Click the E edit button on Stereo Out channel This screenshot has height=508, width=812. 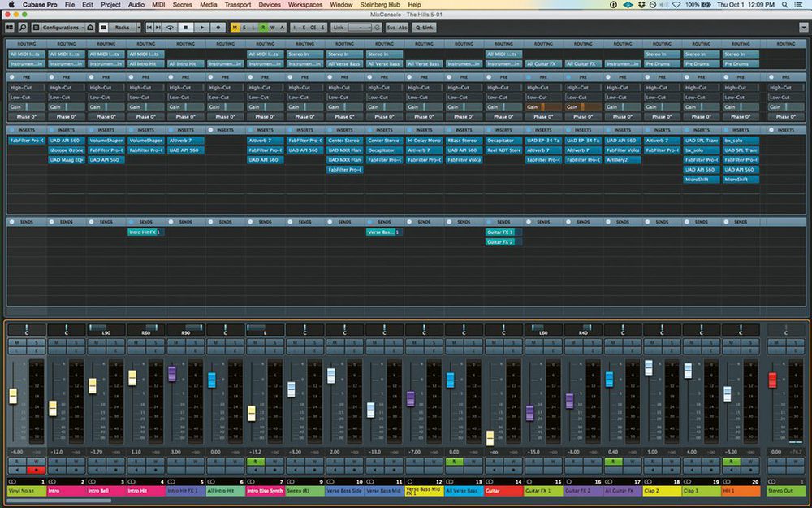tap(796, 351)
